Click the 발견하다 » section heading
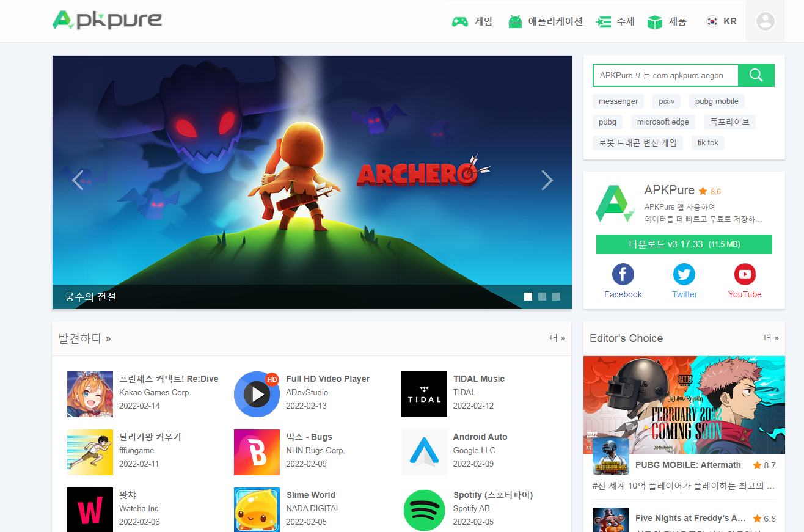Screen dimensions: 804x532 point(85,338)
